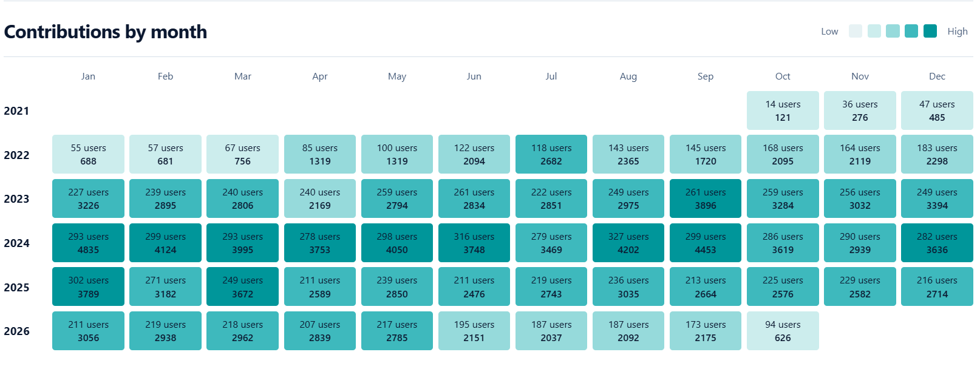The width and height of the screenshot is (980, 366).
Task: Select December 2021 cell showing 485 contributions
Action: (x=937, y=110)
